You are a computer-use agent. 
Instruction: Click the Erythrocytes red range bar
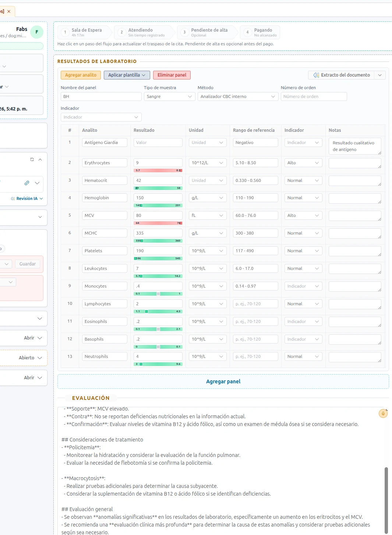click(158, 170)
